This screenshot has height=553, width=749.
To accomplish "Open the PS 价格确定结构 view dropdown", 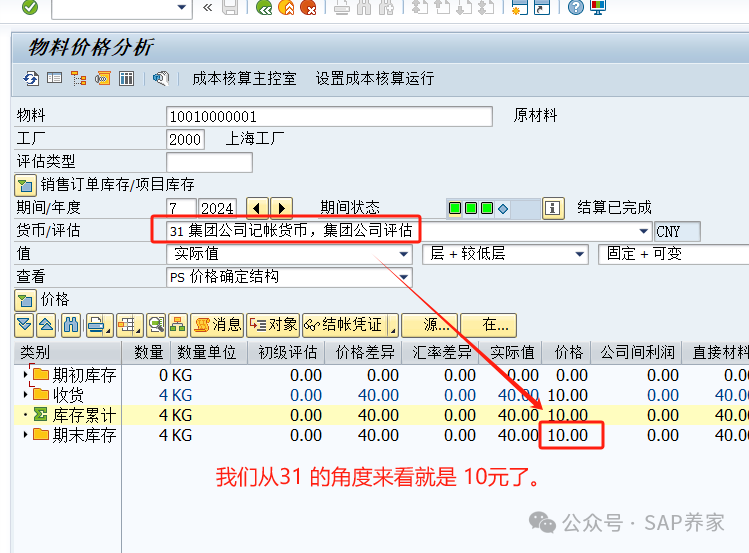I will tap(404, 277).
